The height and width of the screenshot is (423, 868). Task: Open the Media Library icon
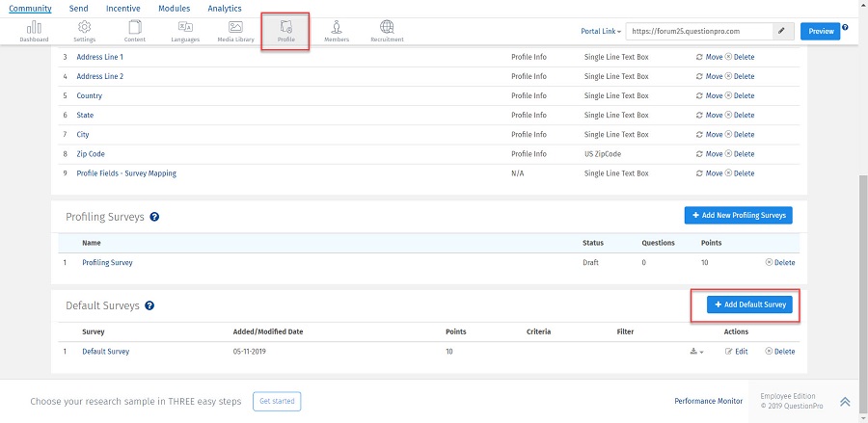point(235,31)
